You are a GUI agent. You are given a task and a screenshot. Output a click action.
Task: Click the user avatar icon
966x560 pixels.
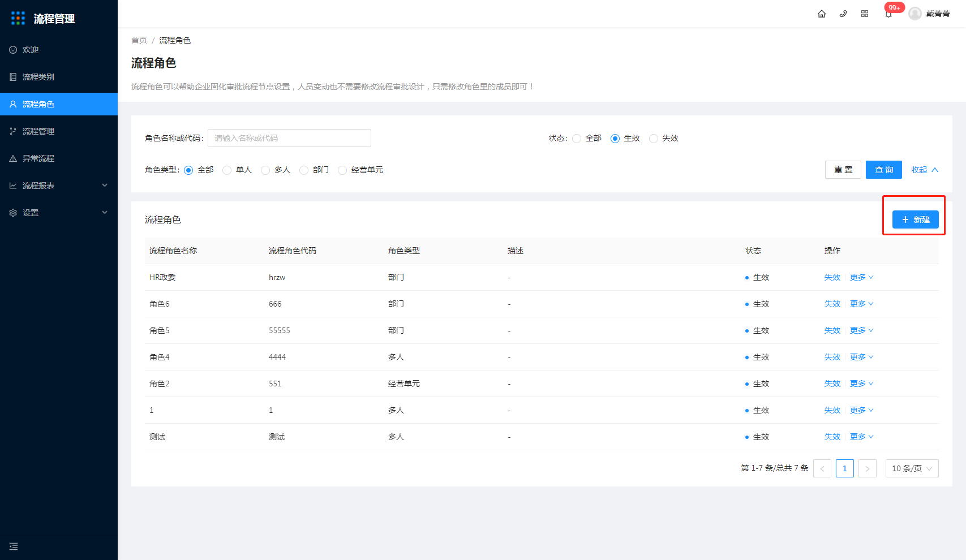(915, 14)
